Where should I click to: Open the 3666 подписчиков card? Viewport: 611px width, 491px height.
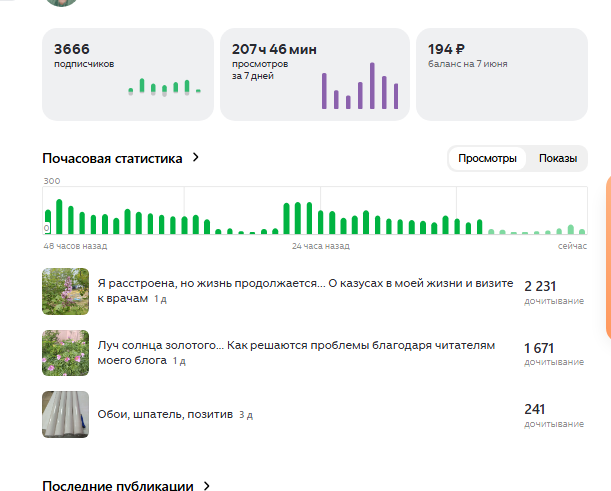click(x=128, y=74)
